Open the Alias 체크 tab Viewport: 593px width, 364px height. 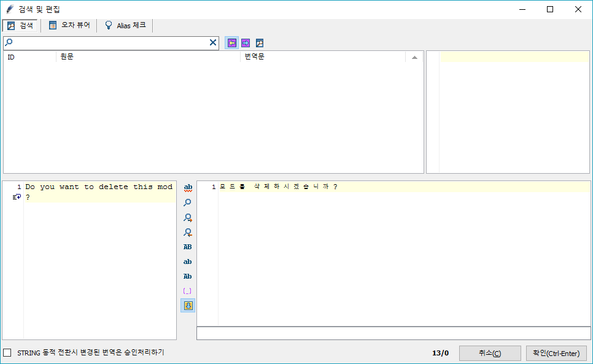(x=125, y=26)
